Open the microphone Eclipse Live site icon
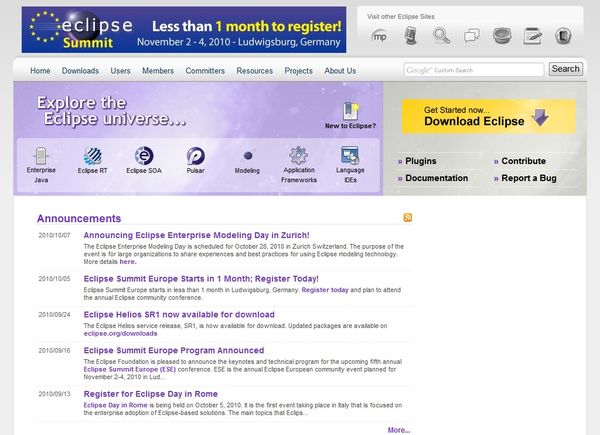The width and height of the screenshot is (600, 435). [411, 36]
